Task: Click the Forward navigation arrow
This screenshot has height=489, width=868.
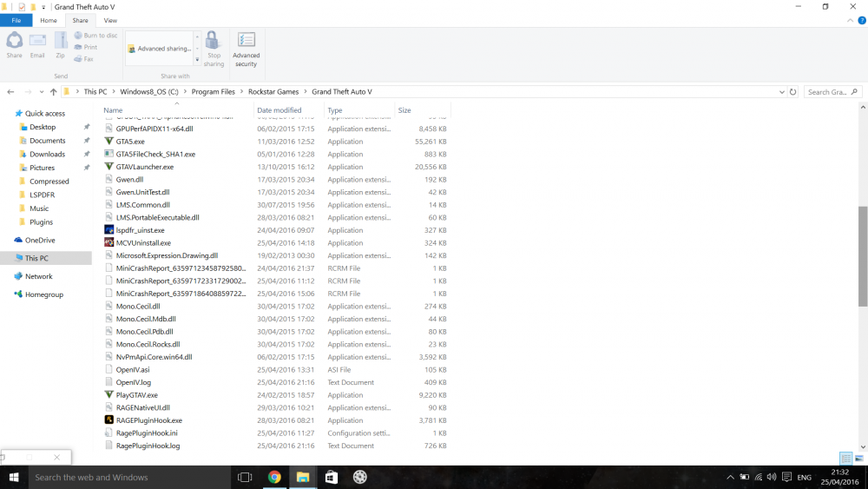Action: [28, 92]
